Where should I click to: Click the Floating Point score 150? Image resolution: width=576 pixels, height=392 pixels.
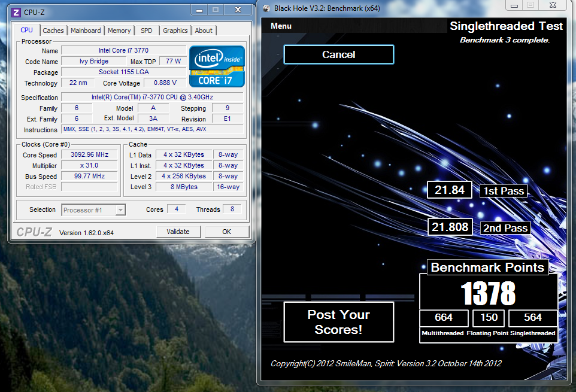(x=489, y=318)
